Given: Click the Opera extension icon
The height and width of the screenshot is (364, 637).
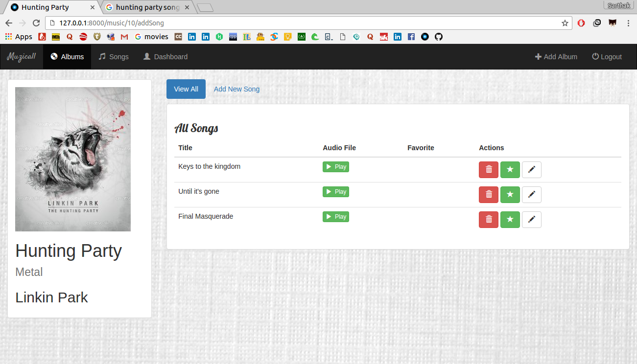Looking at the screenshot, I should (x=581, y=23).
